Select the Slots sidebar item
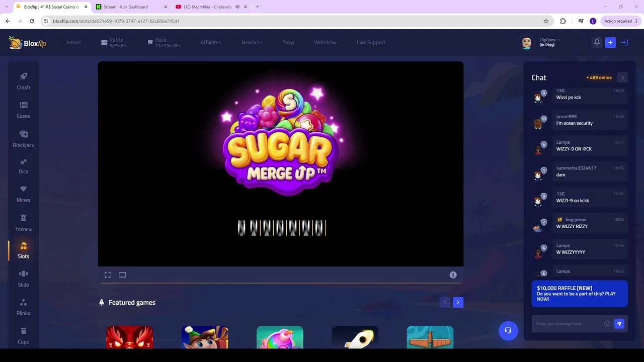This screenshot has height=362, width=644. click(23, 250)
